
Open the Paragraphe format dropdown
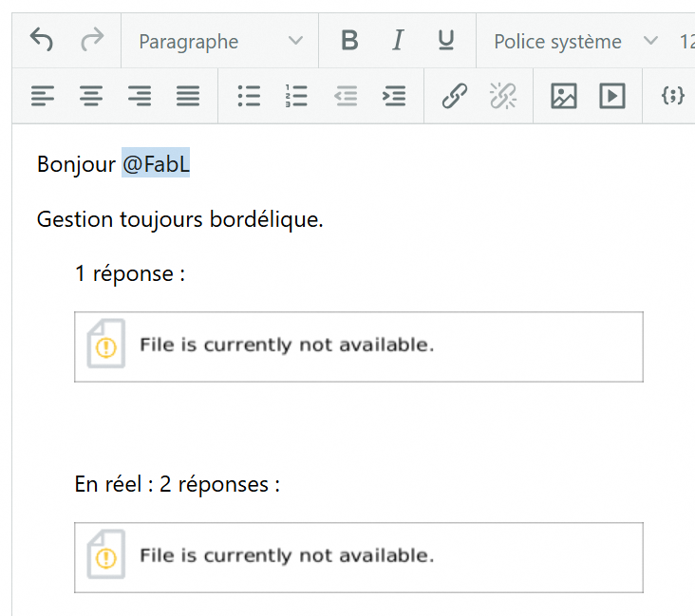point(219,41)
